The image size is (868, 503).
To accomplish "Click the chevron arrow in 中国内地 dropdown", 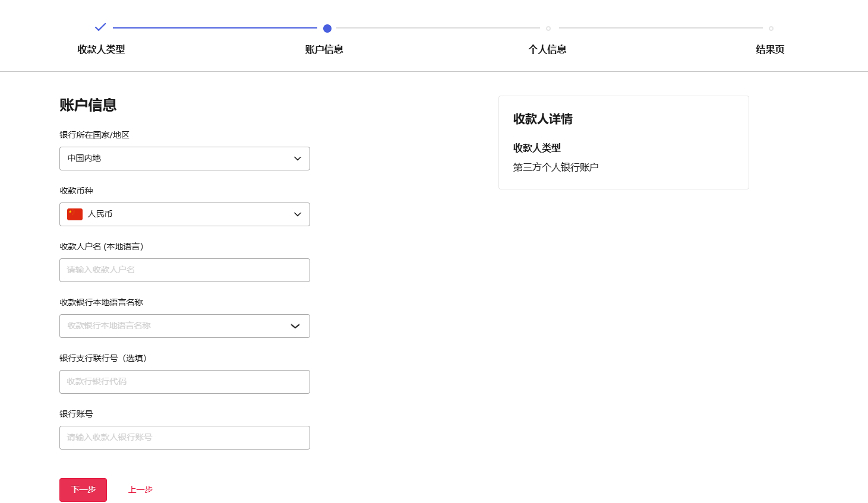I will coord(298,159).
